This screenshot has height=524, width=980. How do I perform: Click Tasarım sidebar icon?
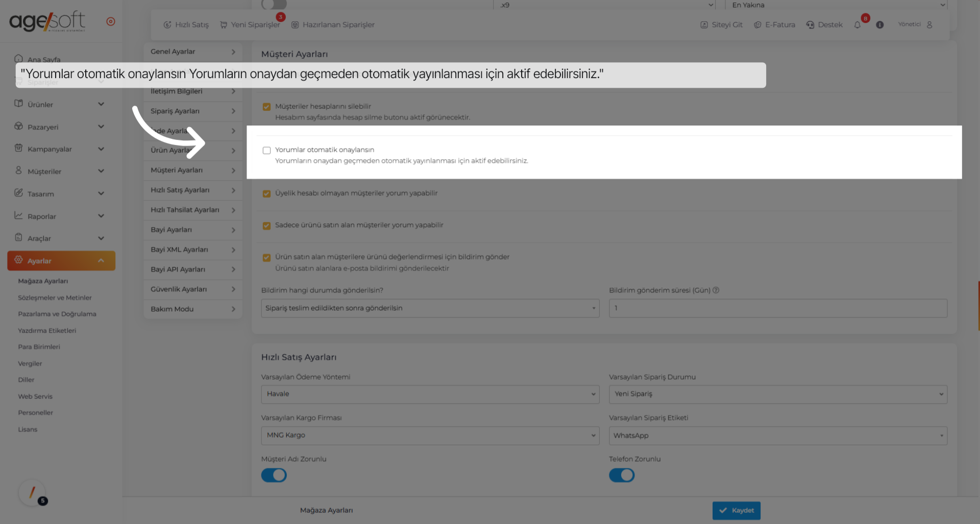(19, 193)
